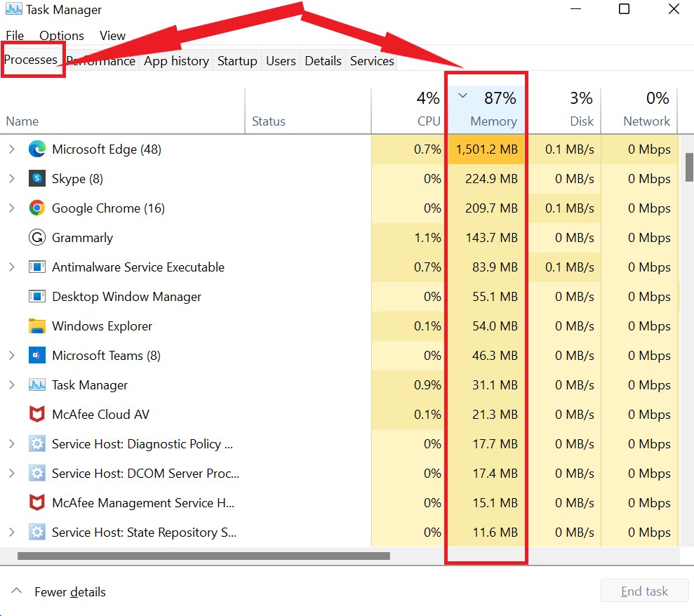Click the Task Manager graph icon
The height and width of the screenshot is (616, 694).
[x=36, y=384]
